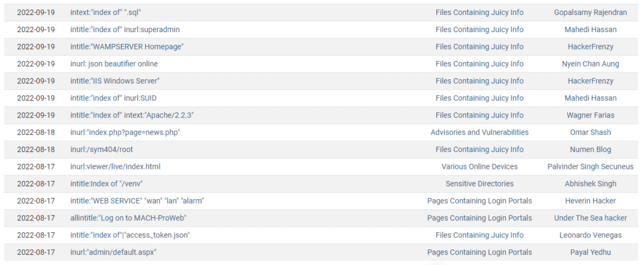
Task: Click the inurl:/sym404/root dork link
Action: [101, 149]
